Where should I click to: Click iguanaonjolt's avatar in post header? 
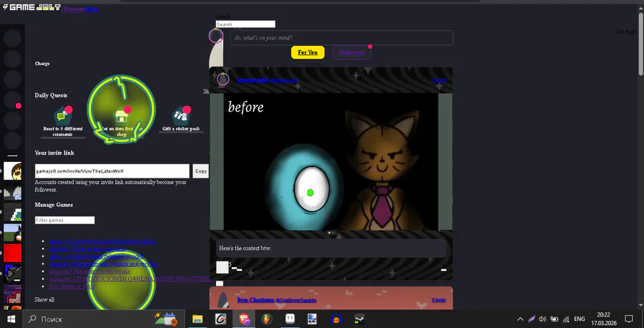click(x=223, y=79)
